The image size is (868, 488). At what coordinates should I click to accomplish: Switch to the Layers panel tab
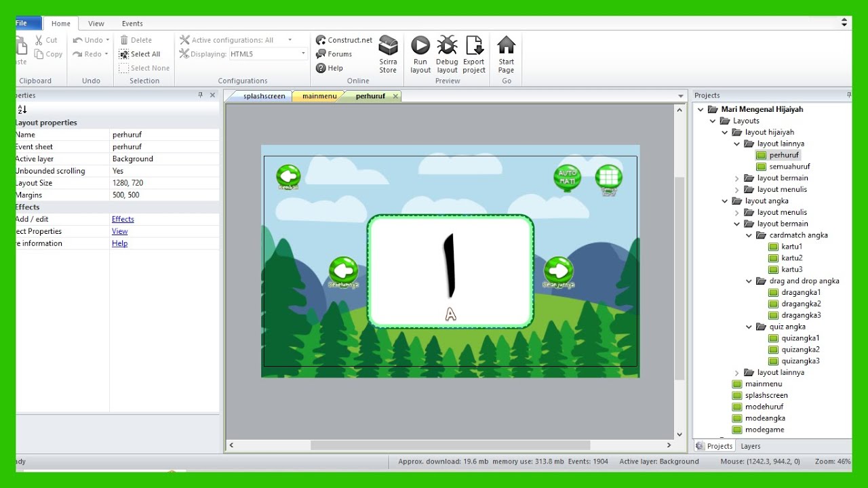(750, 446)
